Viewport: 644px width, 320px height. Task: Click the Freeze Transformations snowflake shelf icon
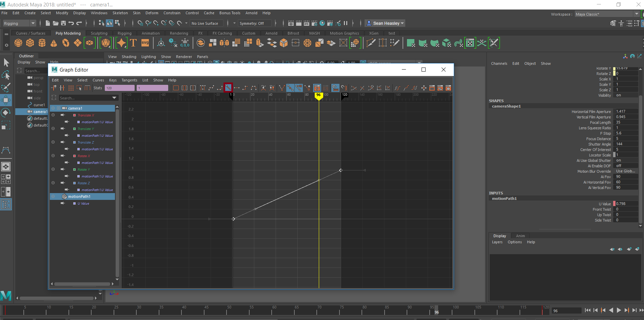[185, 43]
